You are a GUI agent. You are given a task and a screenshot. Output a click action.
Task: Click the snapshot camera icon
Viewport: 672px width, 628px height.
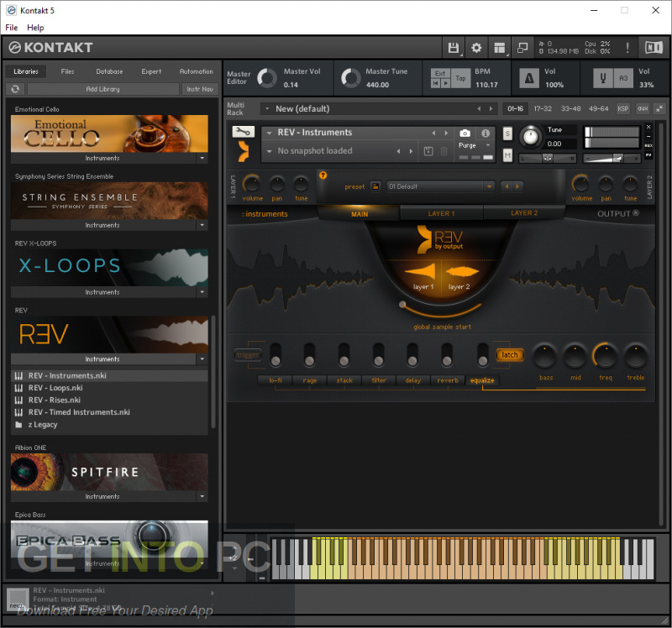click(x=465, y=133)
